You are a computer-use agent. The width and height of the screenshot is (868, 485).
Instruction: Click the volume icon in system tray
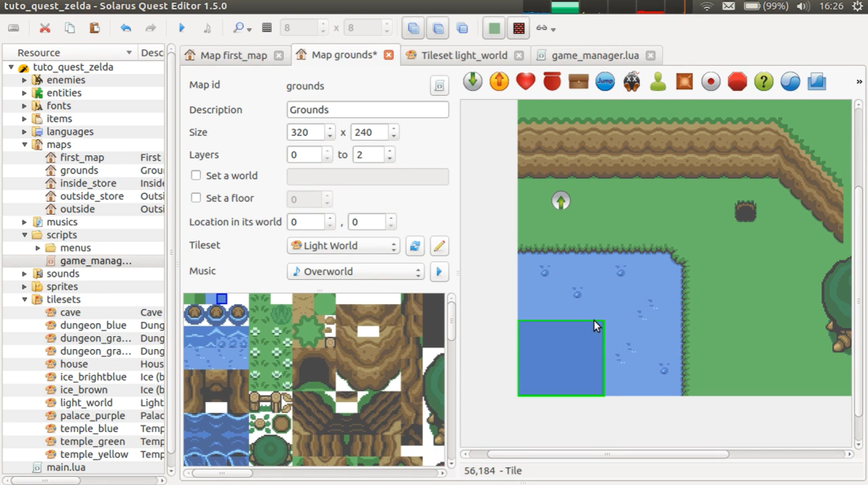[803, 6]
